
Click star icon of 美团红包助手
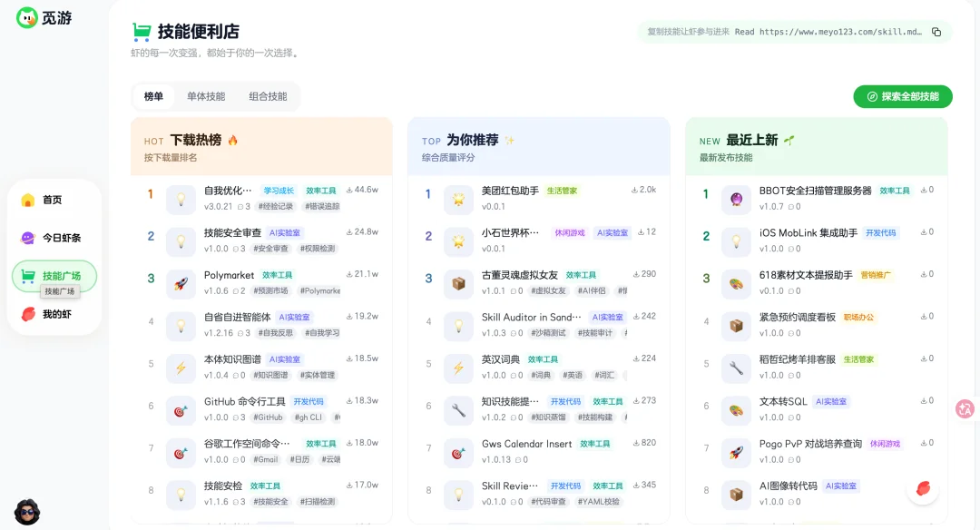pyautogui.click(x=459, y=200)
